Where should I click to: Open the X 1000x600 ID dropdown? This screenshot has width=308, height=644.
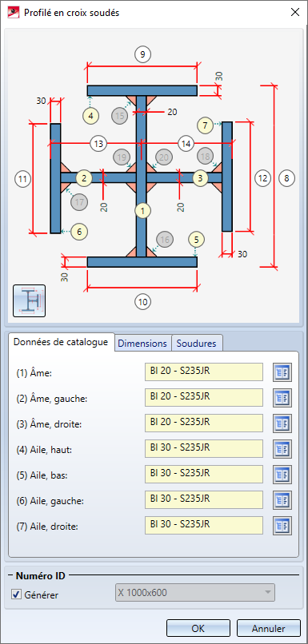click(x=195, y=592)
